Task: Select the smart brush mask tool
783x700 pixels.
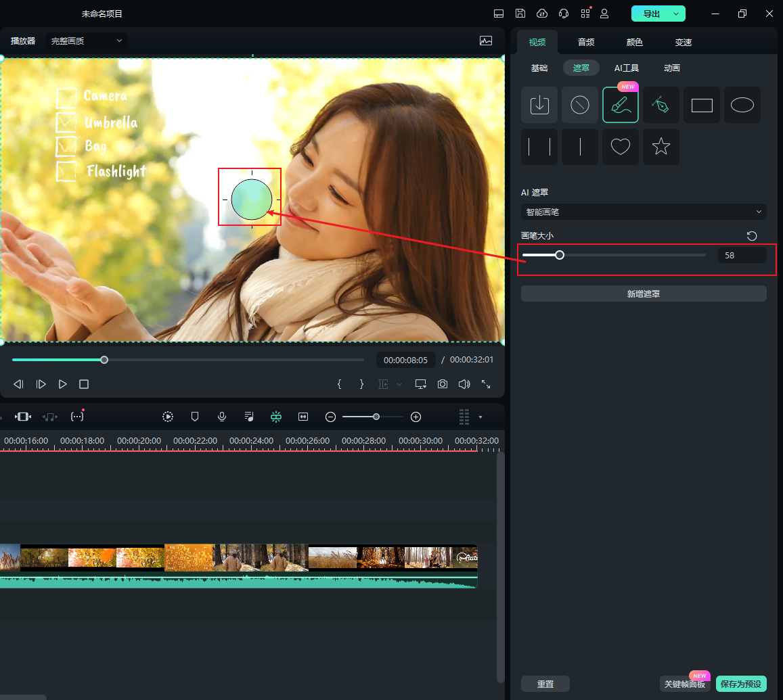Action: (x=620, y=105)
